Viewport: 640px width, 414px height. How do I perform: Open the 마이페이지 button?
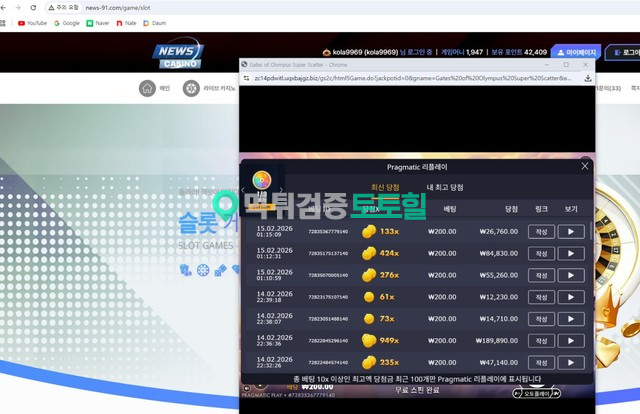click(x=576, y=52)
